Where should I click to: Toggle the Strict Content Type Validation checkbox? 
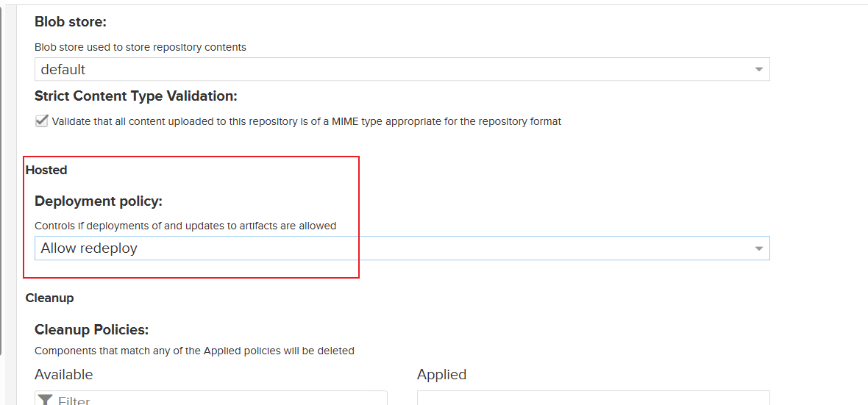tap(42, 121)
